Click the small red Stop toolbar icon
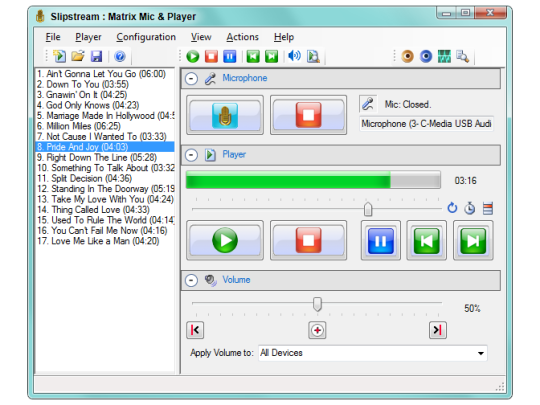Image resolution: width=540 pixels, height=405 pixels. click(211, 56)
